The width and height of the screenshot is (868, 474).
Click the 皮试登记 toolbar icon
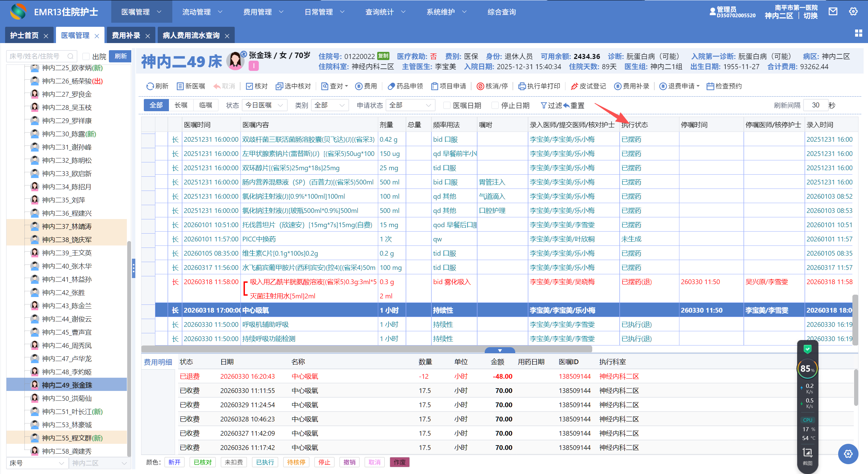pos(574,86)
